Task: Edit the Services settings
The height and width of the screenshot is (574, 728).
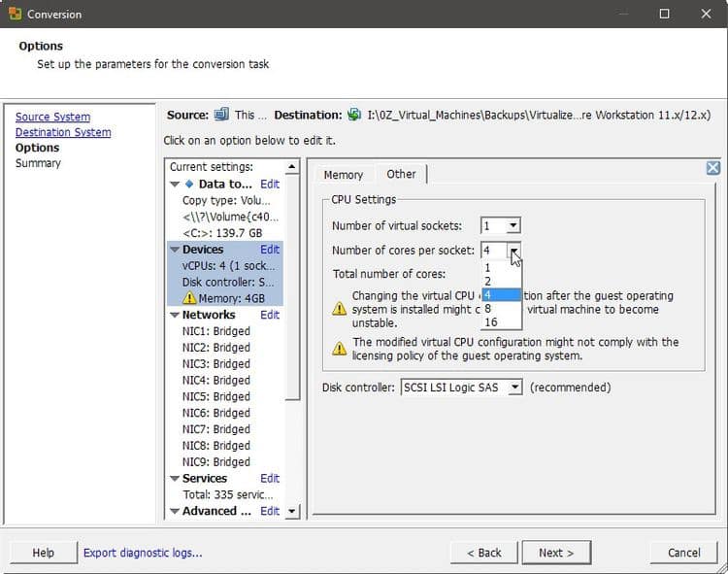Action: pyautogui.click(x=270, y=478)
